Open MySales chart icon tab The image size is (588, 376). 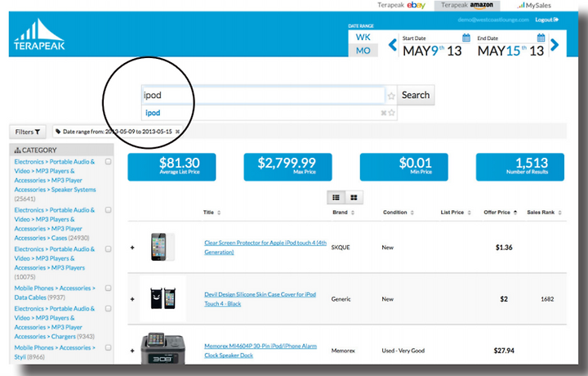(x=534, y=5)
